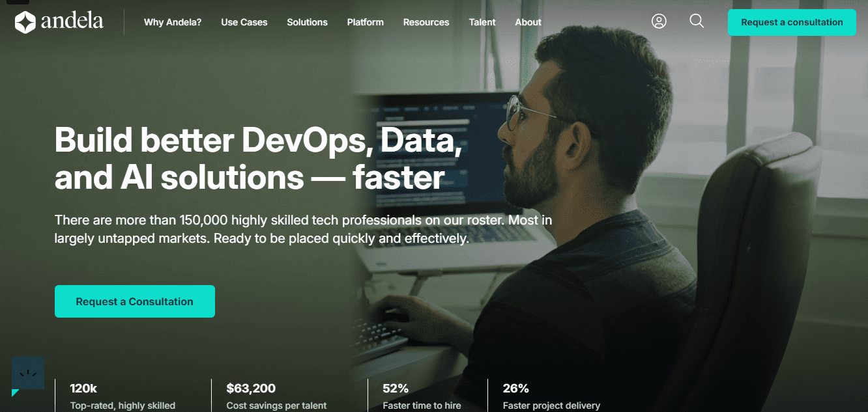Click the $63,200 cost savings statistic
This screenshot has height=412, width=868.
[276, 396]
